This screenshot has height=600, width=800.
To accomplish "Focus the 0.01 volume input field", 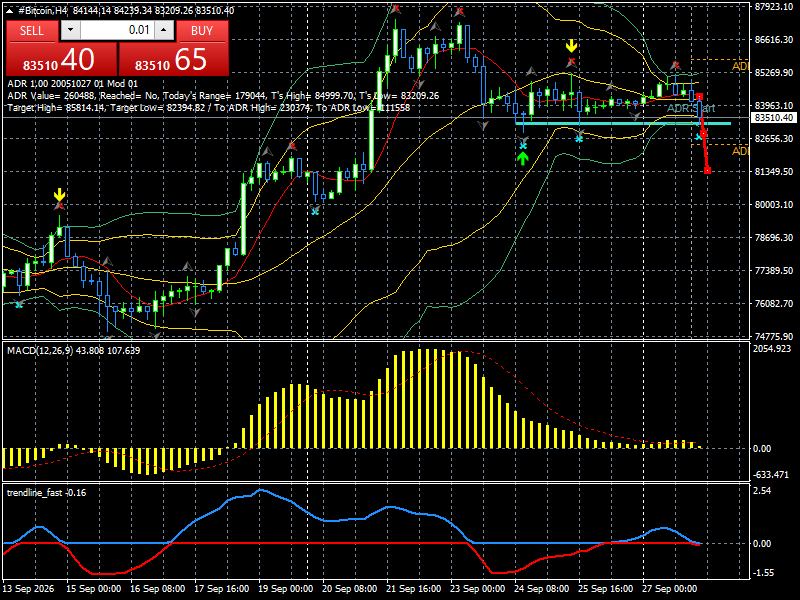I will point(117,31).
